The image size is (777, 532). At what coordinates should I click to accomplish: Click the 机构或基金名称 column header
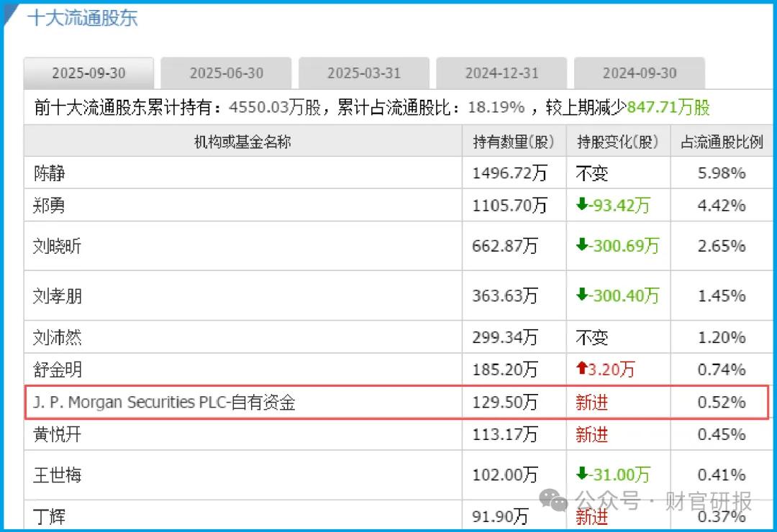pyautogui.click(x=242, y=142)
